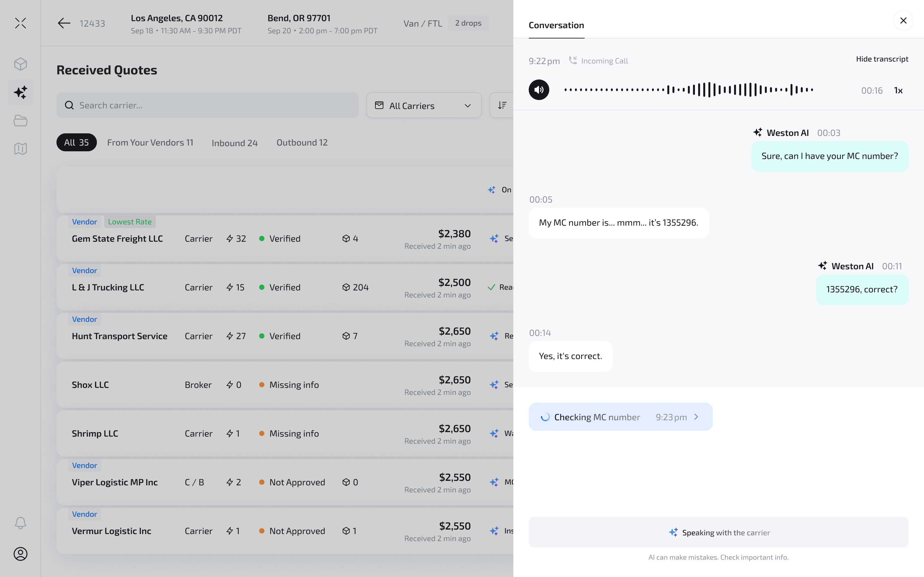The width and height of the screenshot is (924, 577).
Task: Open notifications bell icon
Action: click(x=21, y=523)
